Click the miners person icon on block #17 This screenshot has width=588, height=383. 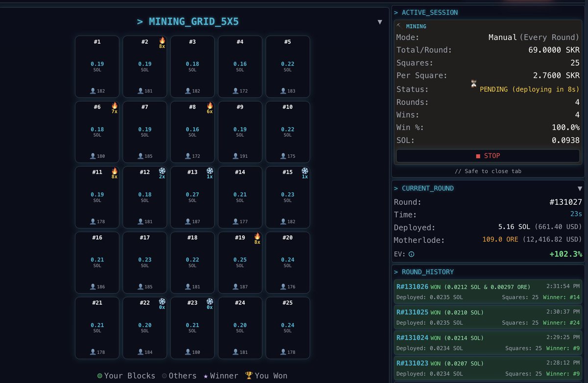tap(140, 287)
